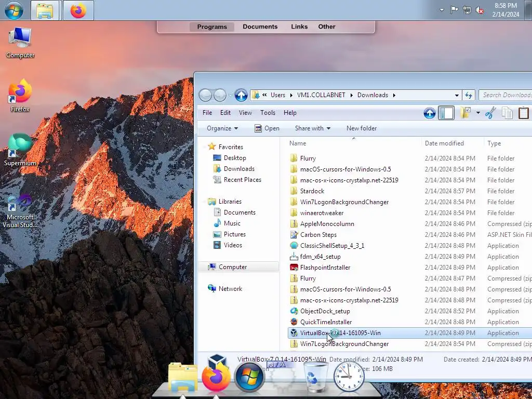Viewport: 532px width, 399px height.
Task: Open the clock showing 8:58 PM
Action: [x=506, y=10]
